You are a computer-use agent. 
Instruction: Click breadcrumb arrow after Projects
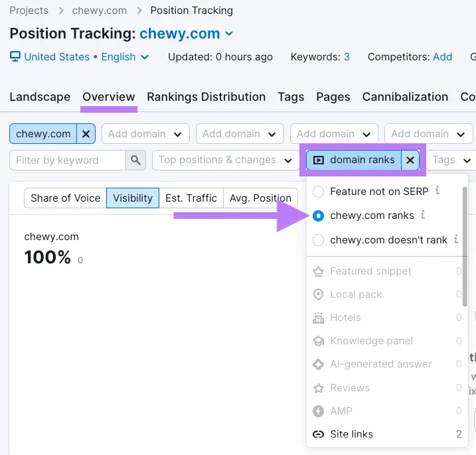(61, 11)
